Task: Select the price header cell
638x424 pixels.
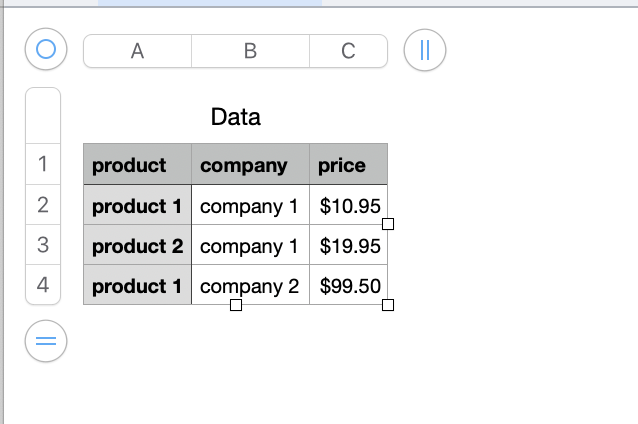Action: click(348, 165)
